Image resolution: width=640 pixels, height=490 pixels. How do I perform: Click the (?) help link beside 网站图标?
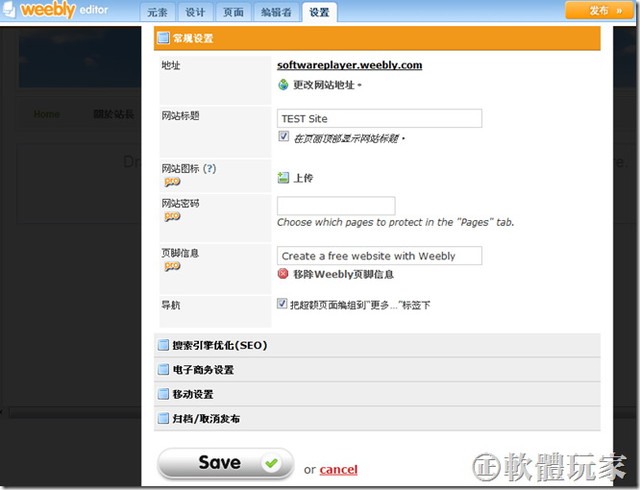209,168
